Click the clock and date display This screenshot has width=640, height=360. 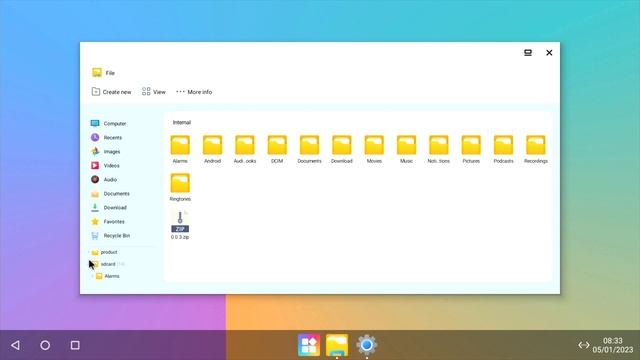[613, 345]
